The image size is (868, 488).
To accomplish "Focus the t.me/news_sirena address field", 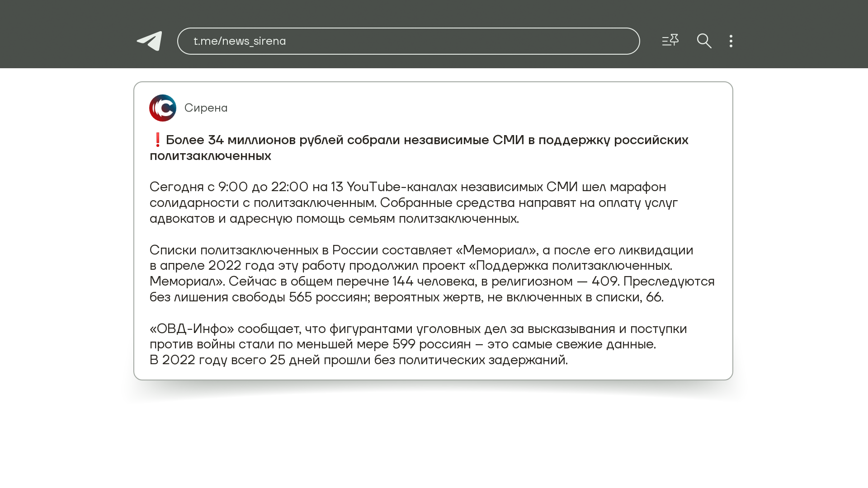I will (x=408, y=41).
